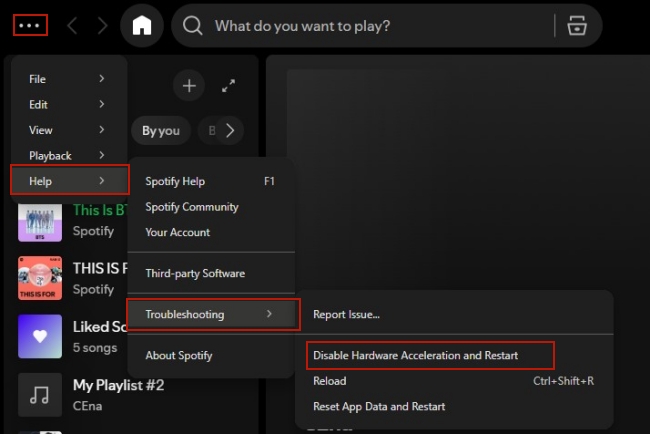Open My Playlist #2 music note cover
The image size is (650, 434).
[x=40, y=395]
